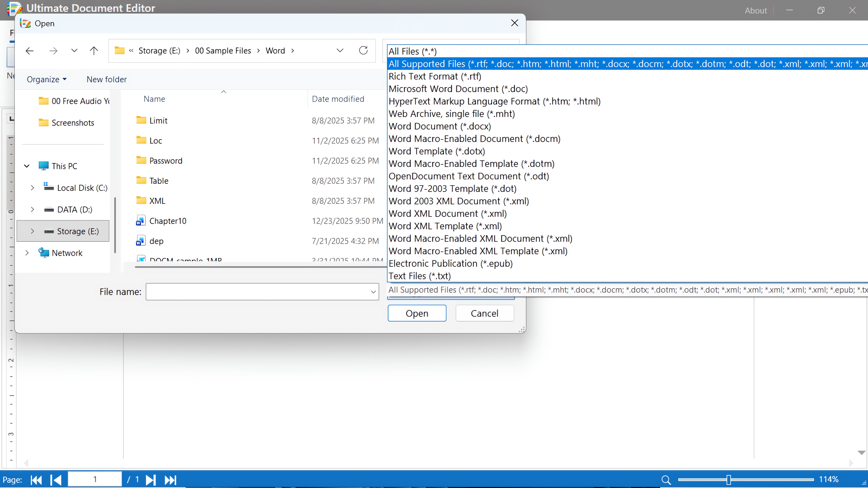Click the zoom slider handle
This screenshot has height=488, width=868.
click(x=729, y=480)
